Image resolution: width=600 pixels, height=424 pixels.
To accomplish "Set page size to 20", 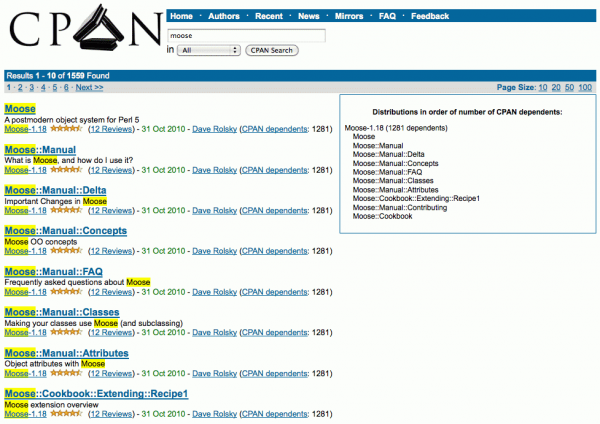I will [x=556, y=87].
